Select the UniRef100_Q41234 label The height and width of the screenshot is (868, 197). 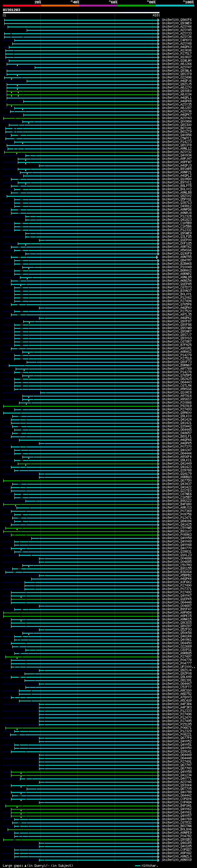click(x=177, y=775)
